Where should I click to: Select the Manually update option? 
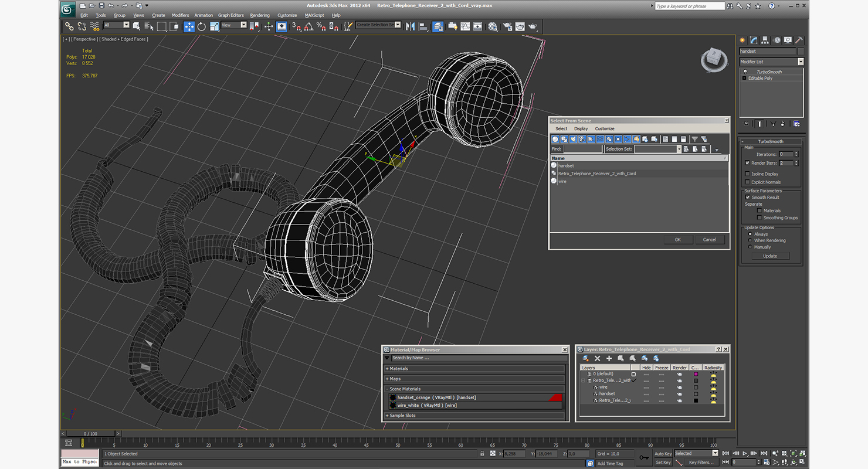click(x=750, y=247)
